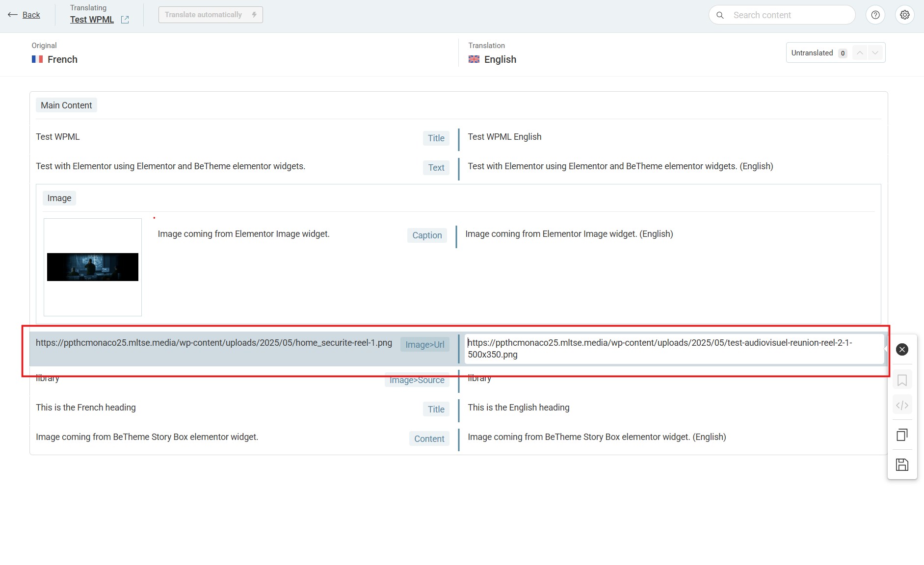Select the Story Box content translation

point(597,437)
